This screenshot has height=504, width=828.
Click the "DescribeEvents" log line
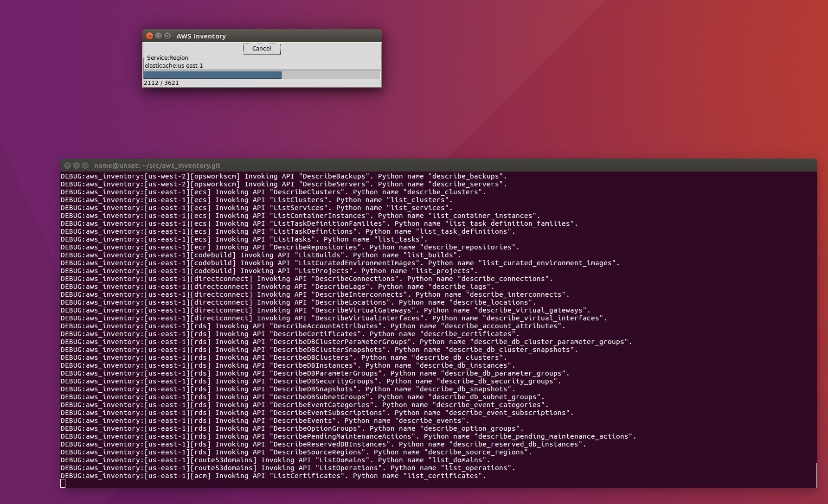(x=265, y=421)
